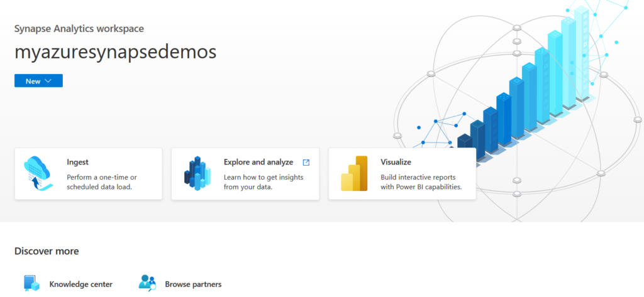Click the Discover more heading
The width and height of the screenshot is (644, 297).
pyautogui.click(x=47, y=251)
